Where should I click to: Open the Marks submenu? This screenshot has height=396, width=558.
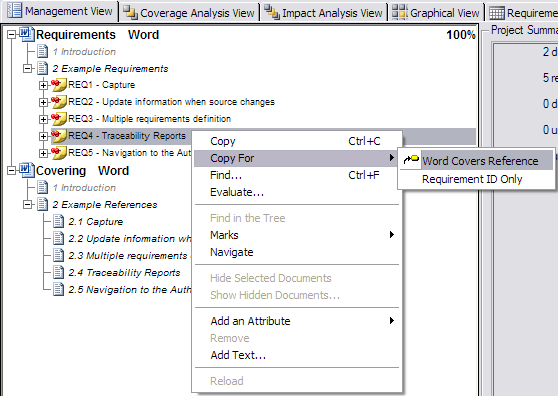point(297,235)
